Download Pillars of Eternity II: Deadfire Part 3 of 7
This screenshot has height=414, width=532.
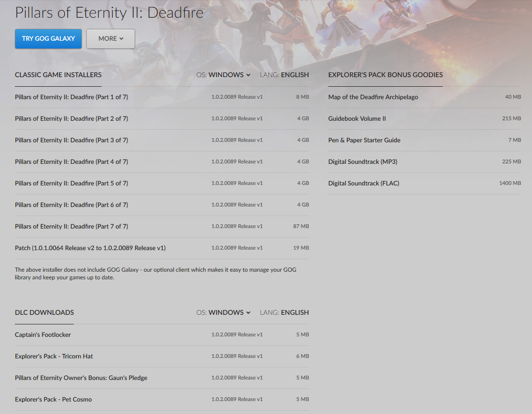point(162,140)
